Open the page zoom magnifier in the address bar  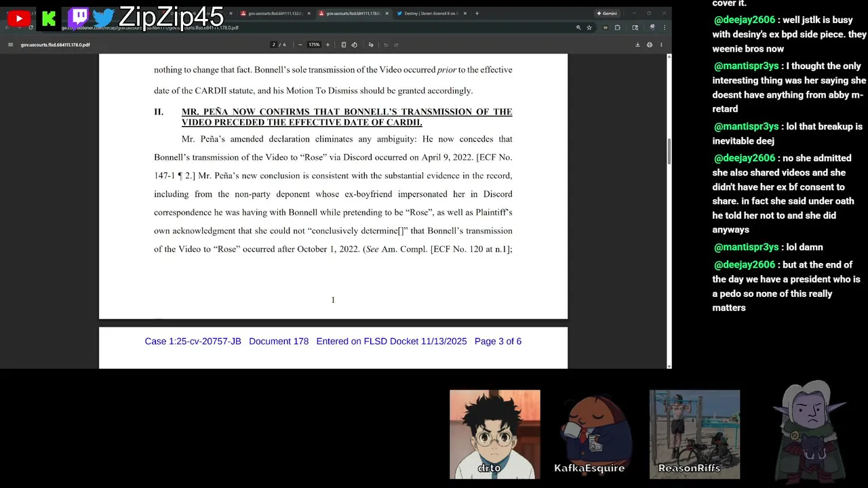(x=578, y=28)
